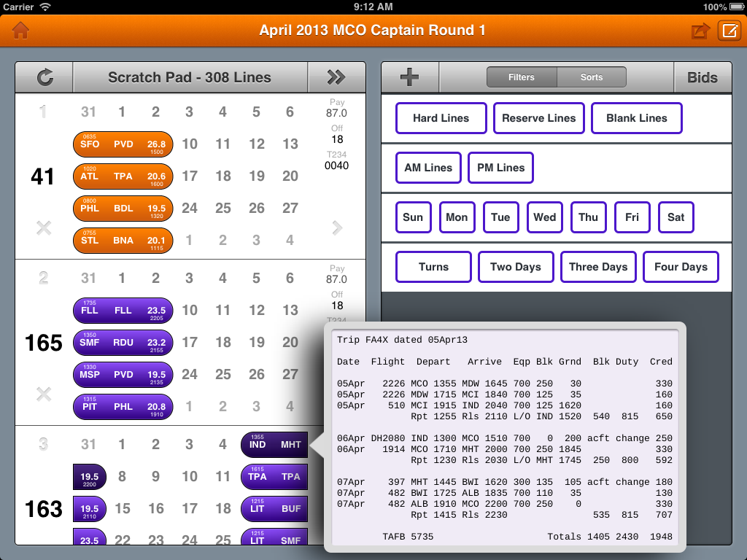Screen dimensions: 747x560
Task: Switch to the Filters segment
Action: click(x=521, y=77)
